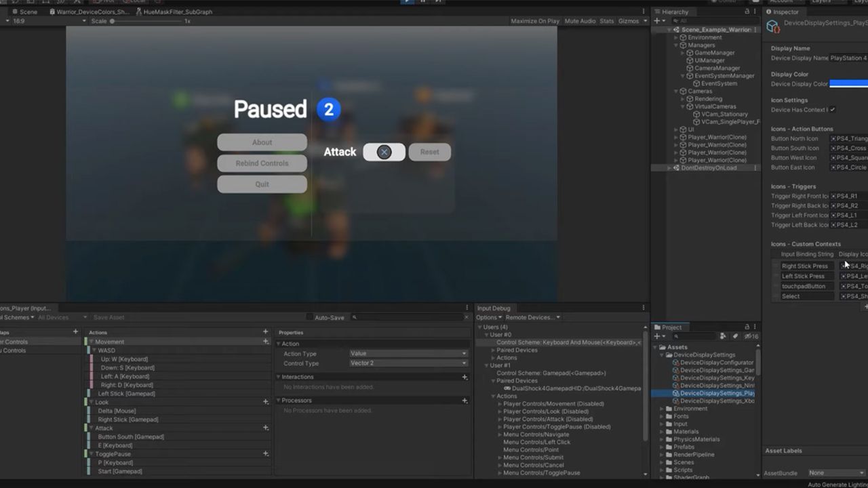Click the blue Device Display Color swatch
868x488 pixels.
(850, 83)
